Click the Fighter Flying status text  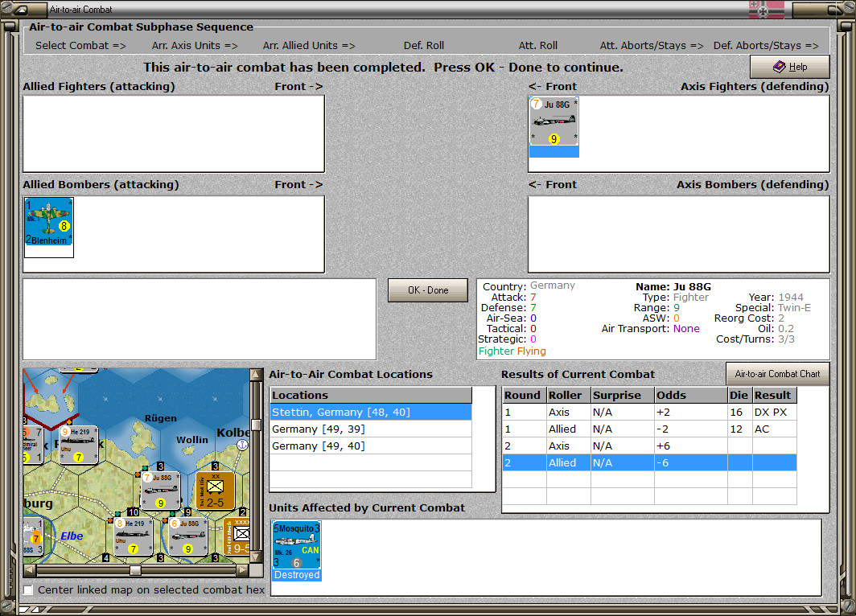click(512, 351)
